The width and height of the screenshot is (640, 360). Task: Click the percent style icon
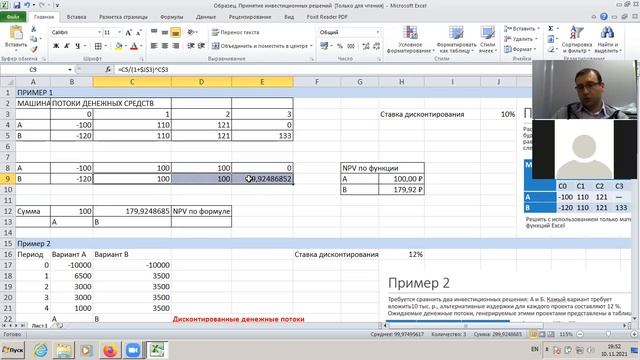(340, 46)
